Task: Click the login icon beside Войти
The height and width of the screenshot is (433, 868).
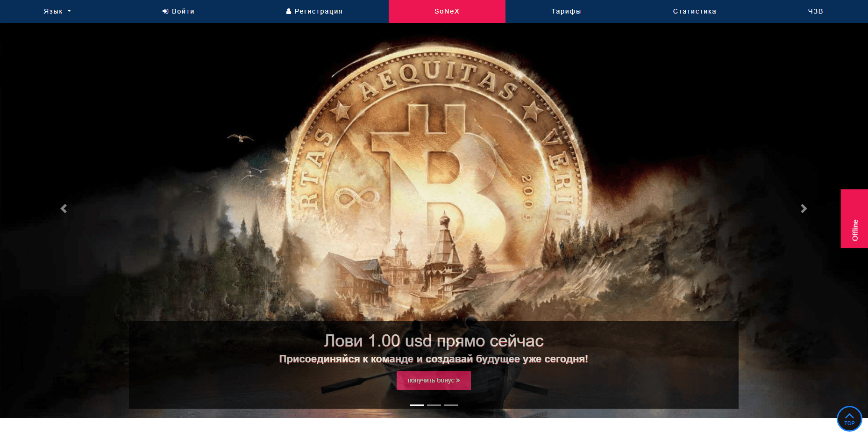Action: [x=165, y=11]
